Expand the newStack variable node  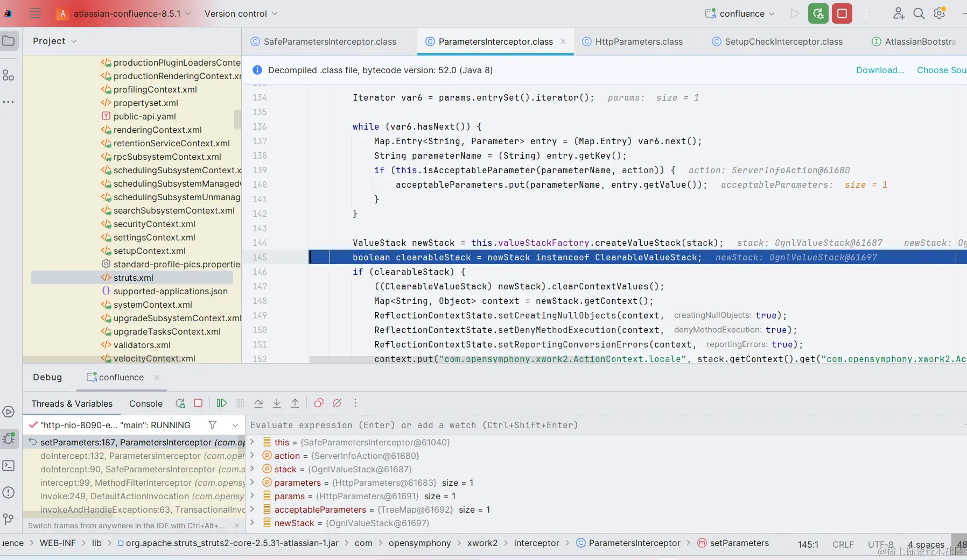253,523
